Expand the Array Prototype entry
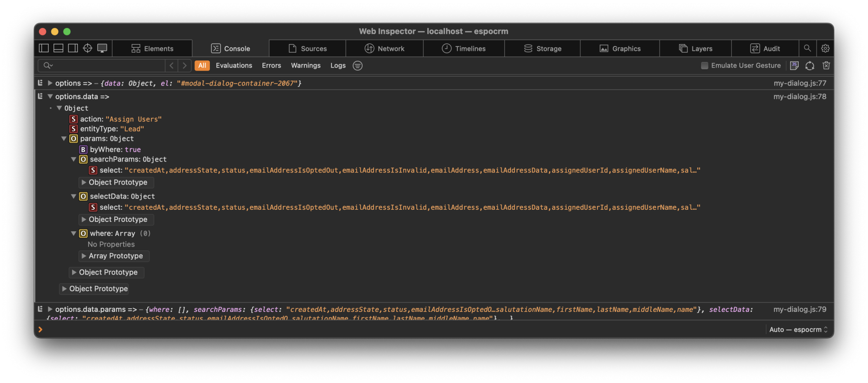 [84, 256]
